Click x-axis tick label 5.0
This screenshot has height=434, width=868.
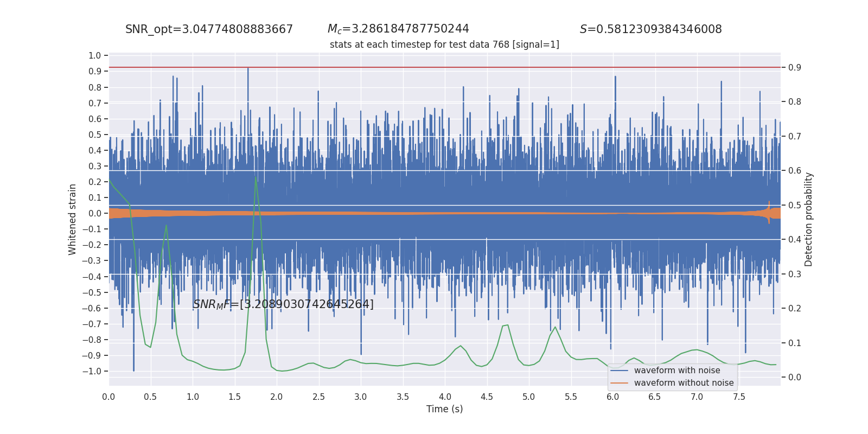click(528, 397)
